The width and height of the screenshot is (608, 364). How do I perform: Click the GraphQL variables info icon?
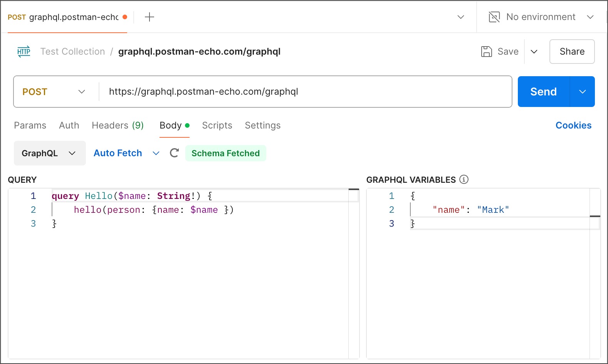[x=464, y=179]
